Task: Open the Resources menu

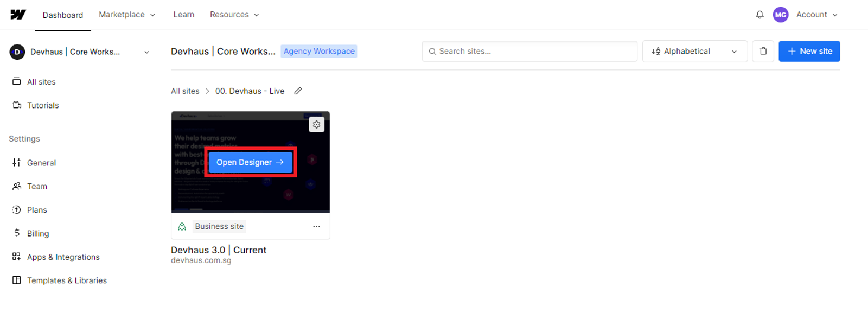Action: pos(234,15)
